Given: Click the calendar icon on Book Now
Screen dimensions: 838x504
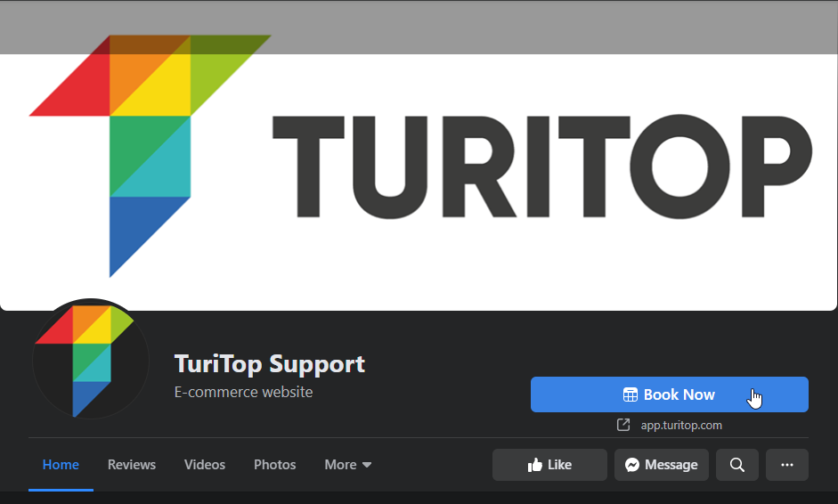Looking at the screenshot, I should point(631,394).
